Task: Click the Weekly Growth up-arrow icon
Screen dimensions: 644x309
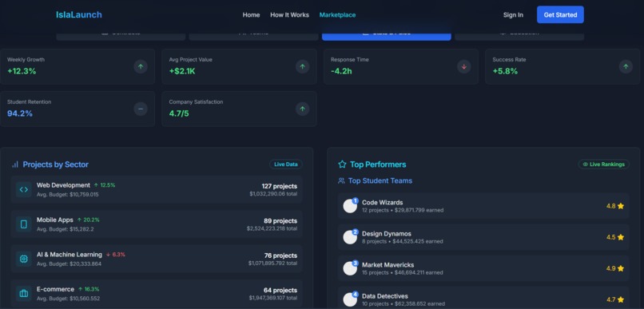Action: click(141, 66)
